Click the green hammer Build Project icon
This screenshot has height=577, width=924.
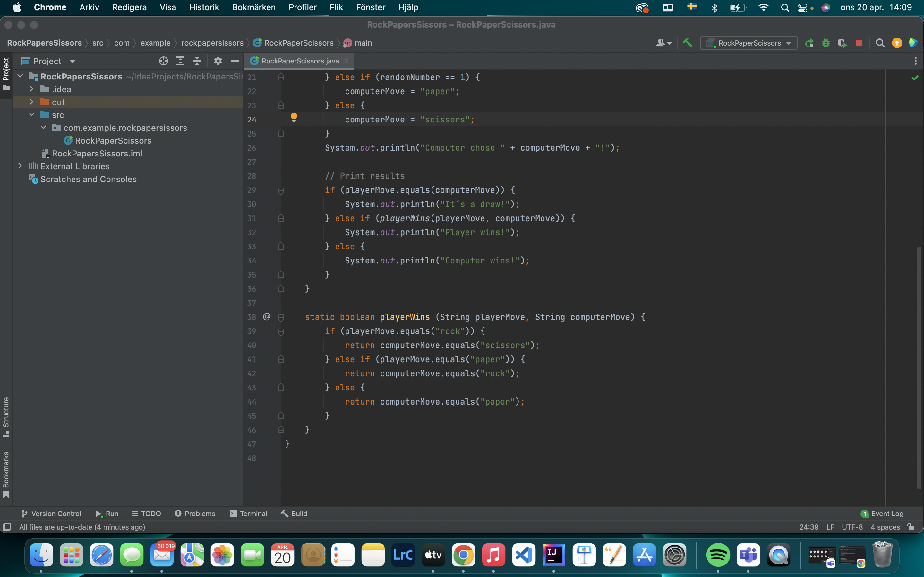pos(687,43)
